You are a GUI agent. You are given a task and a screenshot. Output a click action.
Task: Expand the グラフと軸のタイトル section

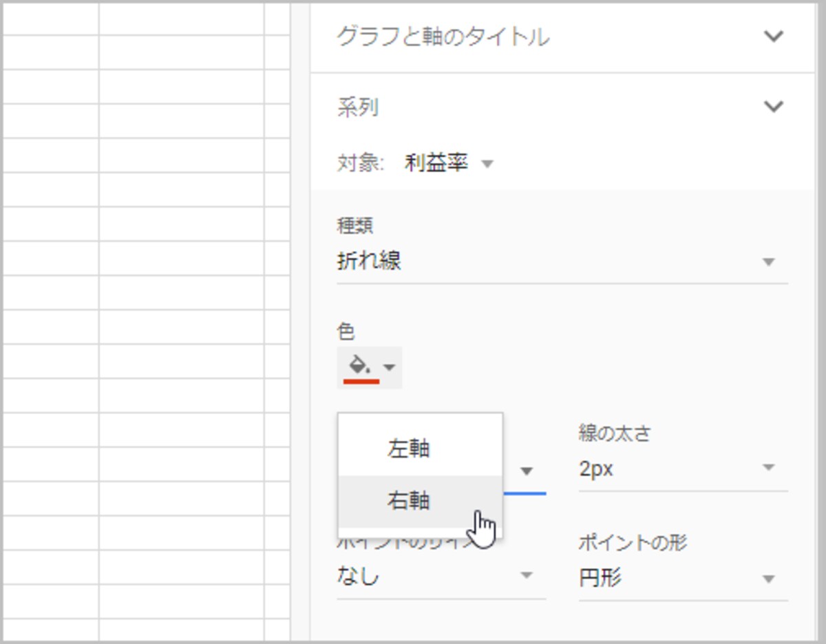562,36
